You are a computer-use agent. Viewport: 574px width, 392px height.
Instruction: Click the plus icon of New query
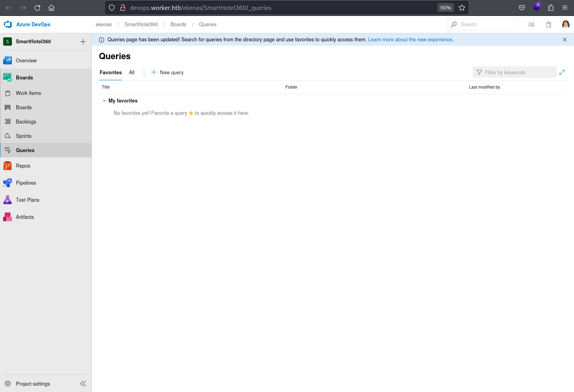pos(154,72)
